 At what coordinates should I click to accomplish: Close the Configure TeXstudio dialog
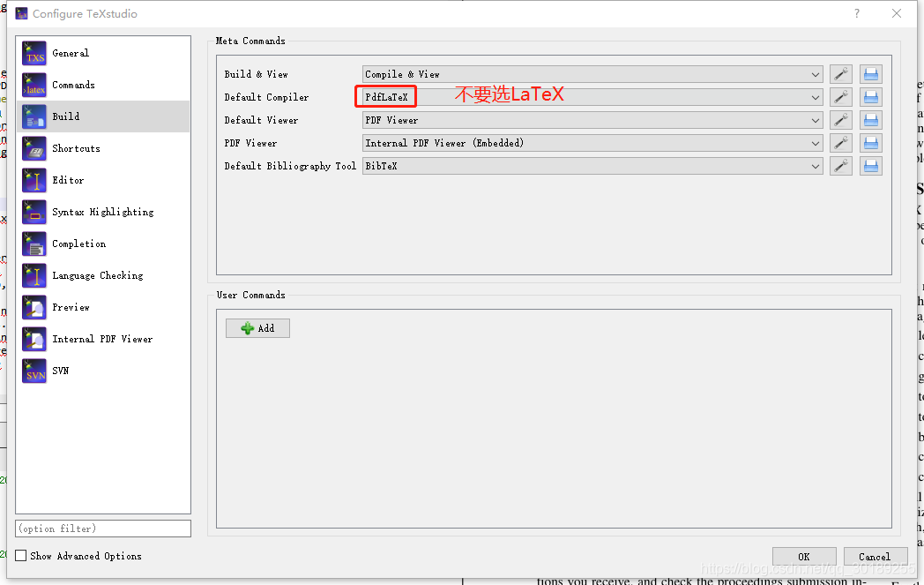[897, 13]
